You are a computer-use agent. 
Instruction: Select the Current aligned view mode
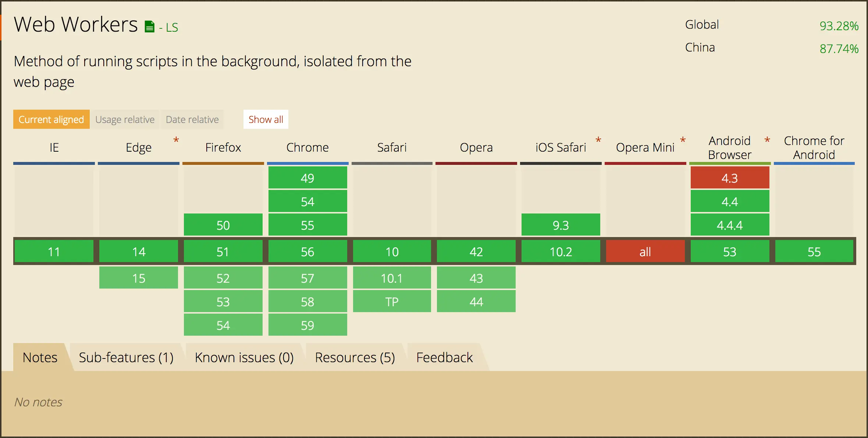click(x=51, y=120)
